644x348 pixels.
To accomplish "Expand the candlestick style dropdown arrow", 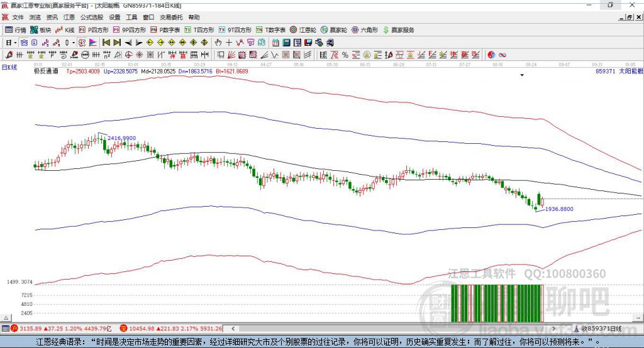I will pyautogui.click(x=73, y=43).
